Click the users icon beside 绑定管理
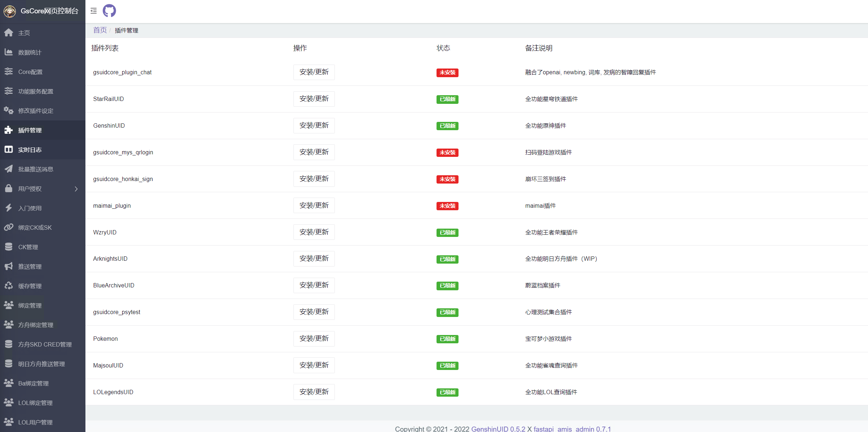868x432 pixels. [9, 305]
